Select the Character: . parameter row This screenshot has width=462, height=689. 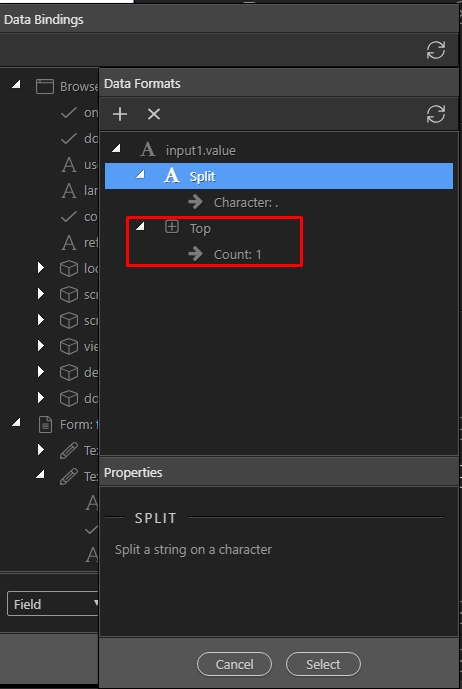tap(245, 203)
